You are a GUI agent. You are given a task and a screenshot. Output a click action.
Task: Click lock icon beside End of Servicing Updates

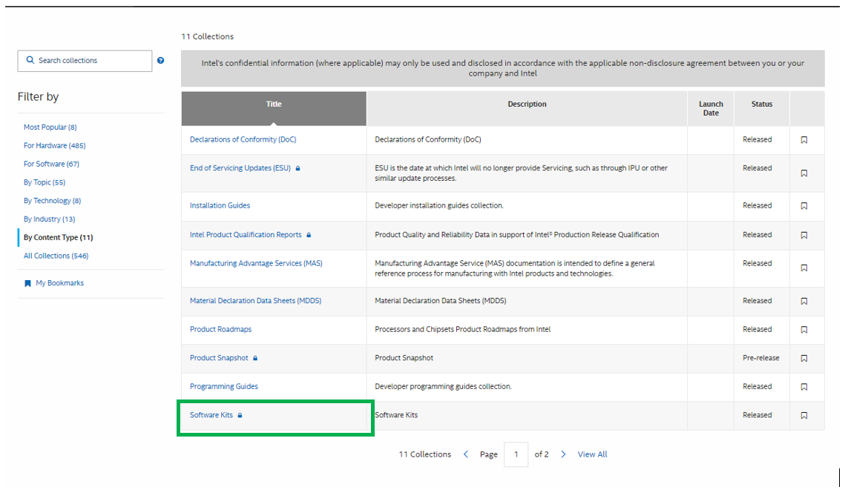[x=298, y=168]
